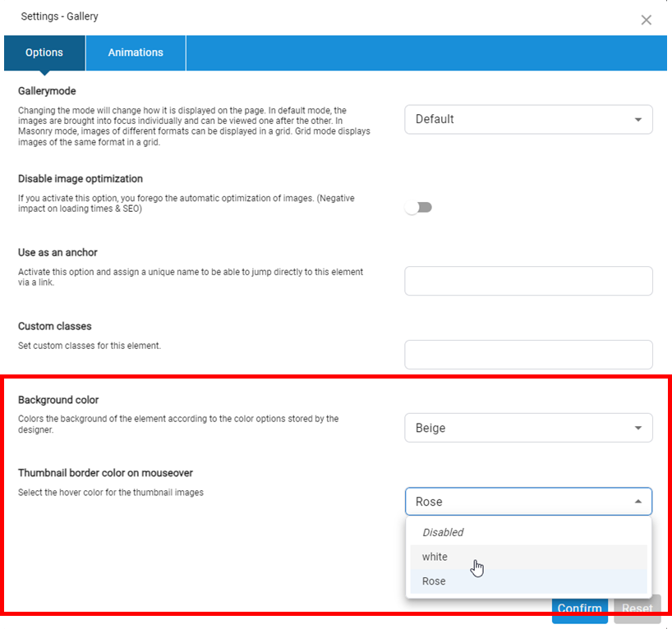This screenshot has width=672, height=629.
Task: Click the Background color dropdown arrow
Action: [x=637, y=429]
